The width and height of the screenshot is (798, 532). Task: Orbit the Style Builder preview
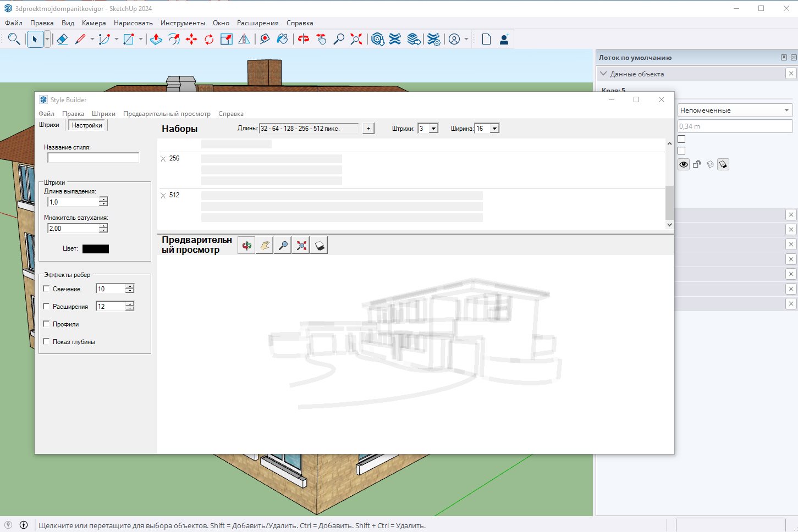(246, 245)
